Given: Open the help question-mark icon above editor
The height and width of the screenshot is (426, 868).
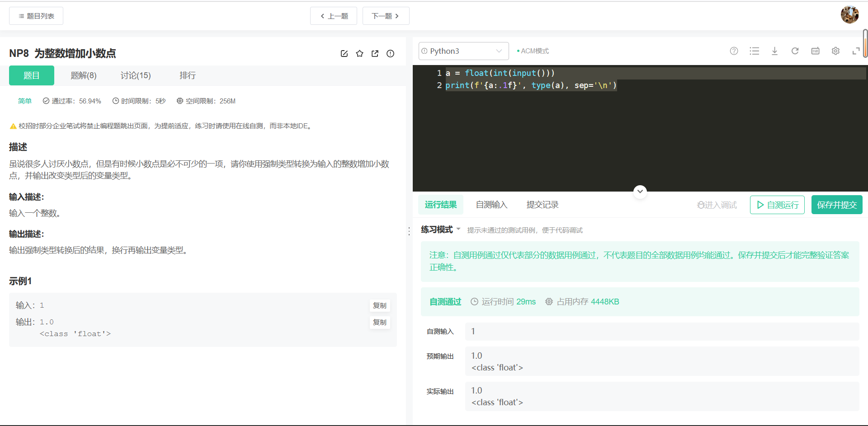Looking at the screenshot, I should coord(734,51).
